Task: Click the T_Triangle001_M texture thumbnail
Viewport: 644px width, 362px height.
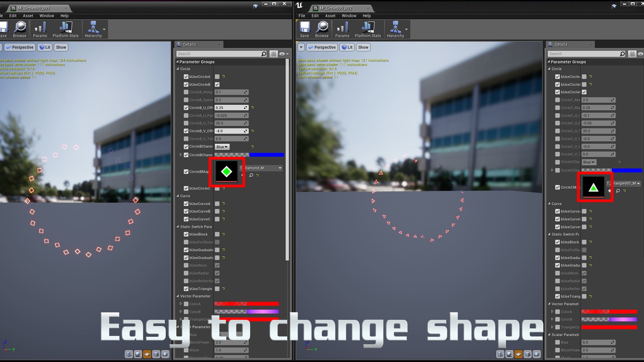Action: pyautogui.click(x=594, y=187)
